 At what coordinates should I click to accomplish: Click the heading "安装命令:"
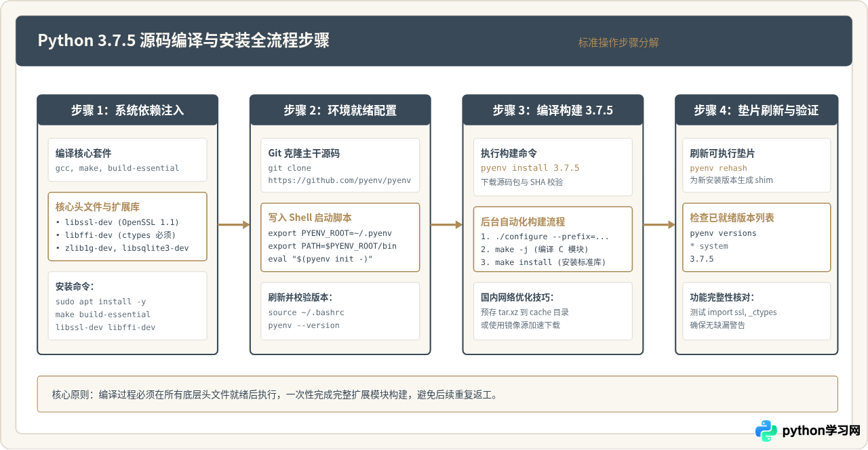click(x=75, y=287)
